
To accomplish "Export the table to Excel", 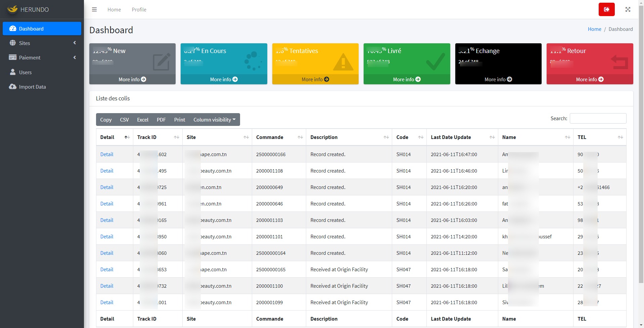I will click(143, 120).
